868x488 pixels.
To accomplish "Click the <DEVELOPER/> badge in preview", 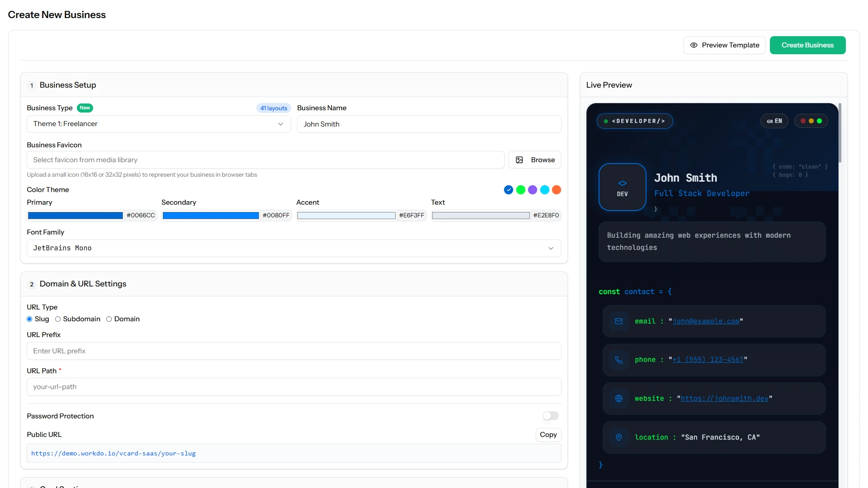I will (635, 121).
